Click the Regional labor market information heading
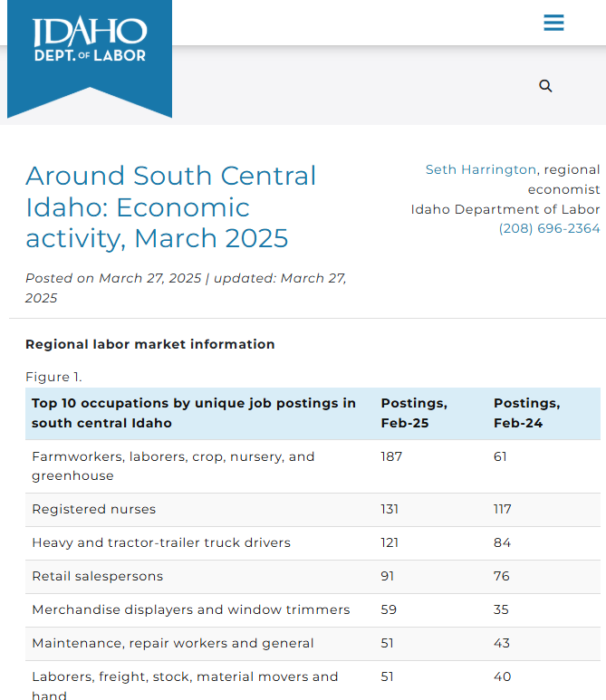Viewport: 606px width, 700px height. (x=150, y=344)
